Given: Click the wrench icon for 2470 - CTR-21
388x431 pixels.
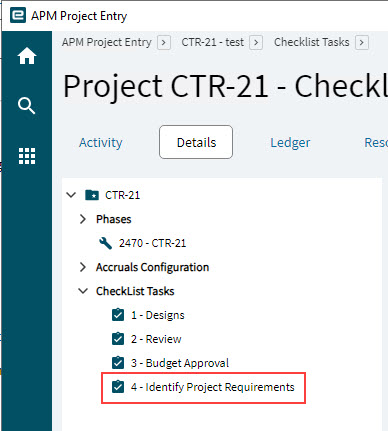Looking at the screenshot, I should [105, 243].
